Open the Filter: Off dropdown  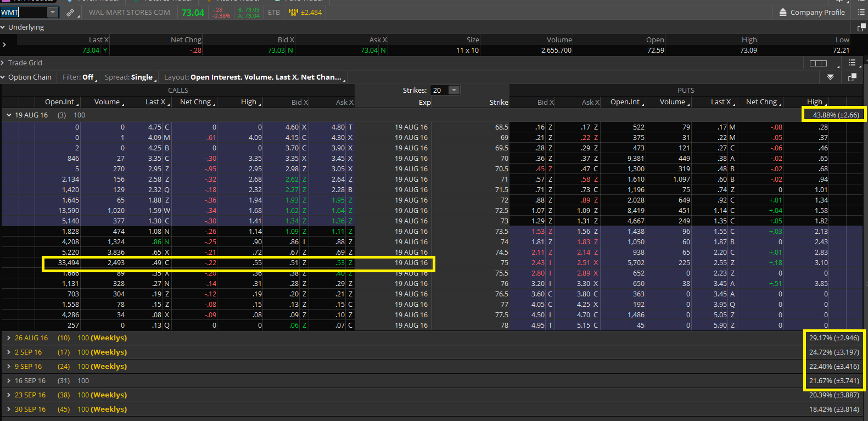coord(79,77)
